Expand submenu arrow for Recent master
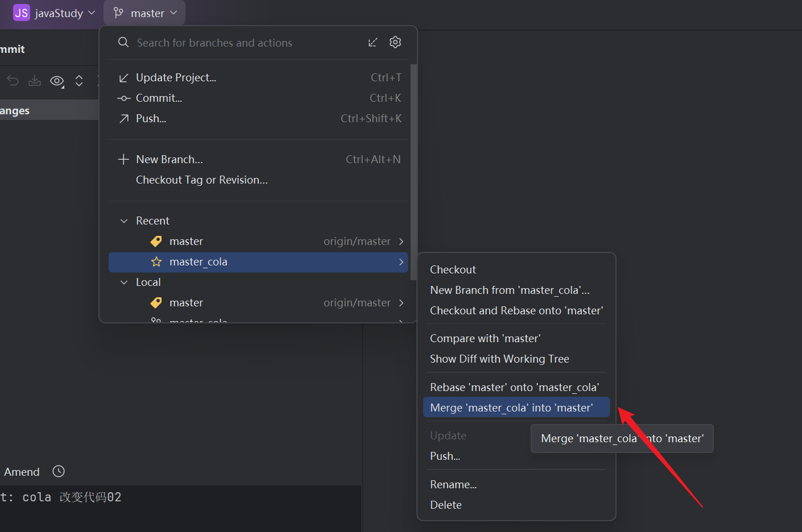 (x=401, y=242)
